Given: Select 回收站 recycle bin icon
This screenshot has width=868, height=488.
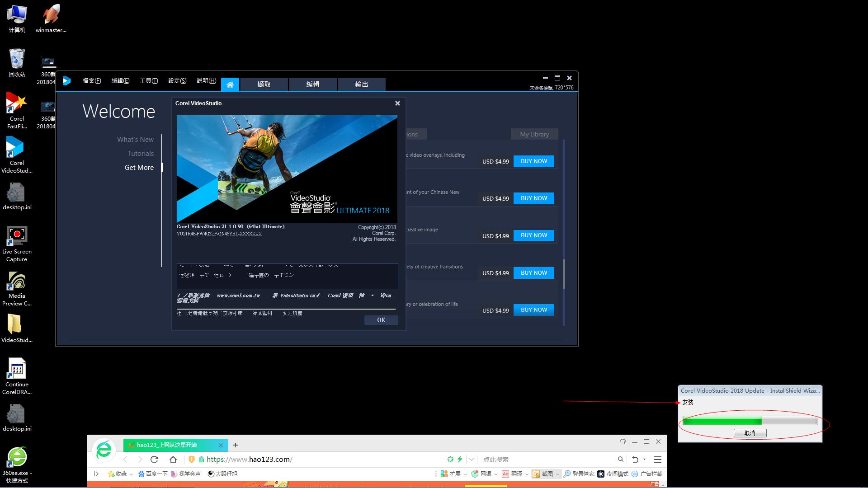Looking at the screenshot, I should [17, 63].
